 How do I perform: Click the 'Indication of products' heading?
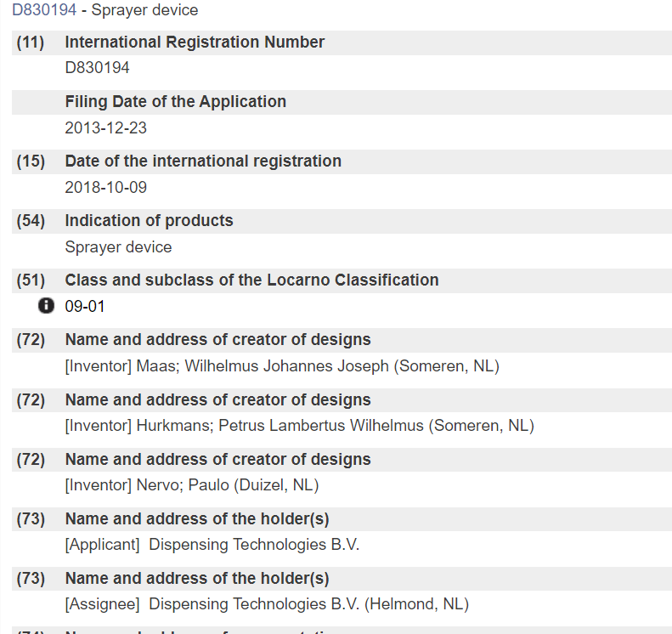click(x=150, y=221)
